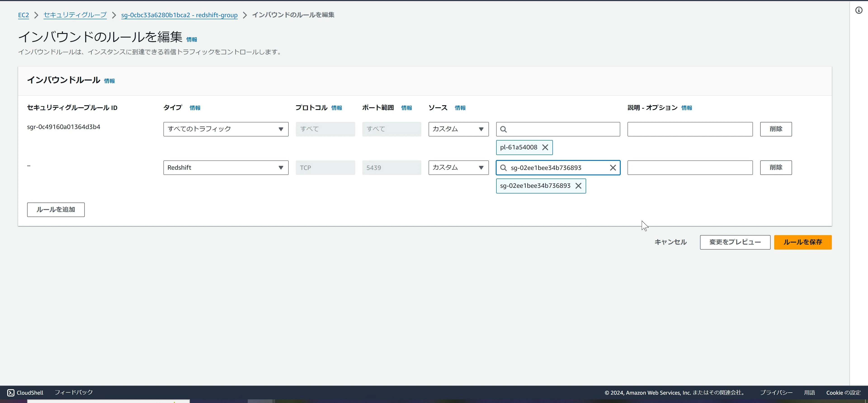The width and height of the screenshot is (868, 403).
Task: Open sg-0cbc33a6280b1bca2 - redshift-group breadcrumb
Action: pyautogui.click(x=179, y=15)
